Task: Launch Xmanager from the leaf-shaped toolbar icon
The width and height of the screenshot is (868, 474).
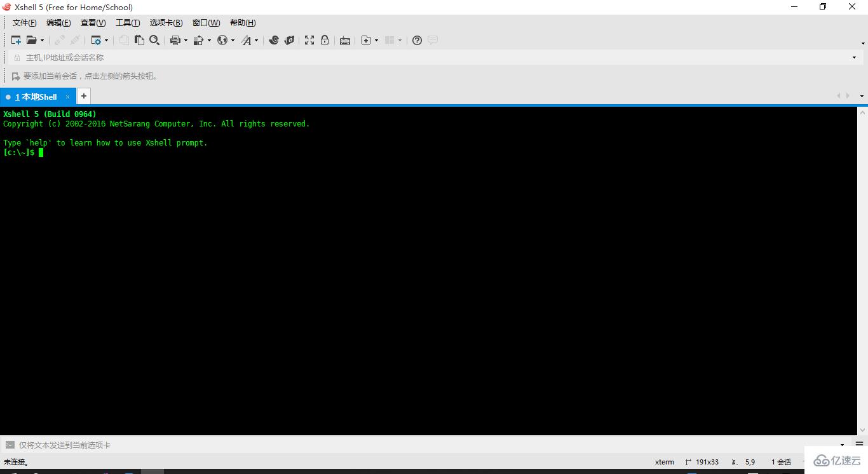Action: (x=289, y=40)
